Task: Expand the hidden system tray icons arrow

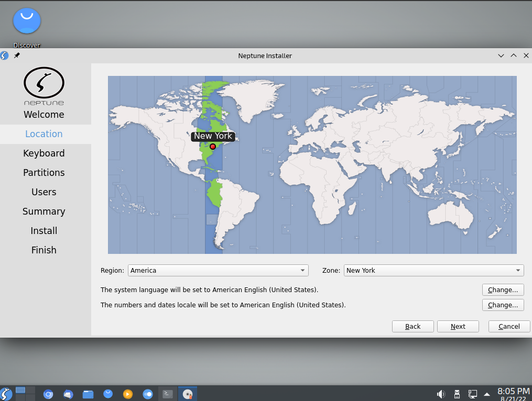Action: click(486, 394)
